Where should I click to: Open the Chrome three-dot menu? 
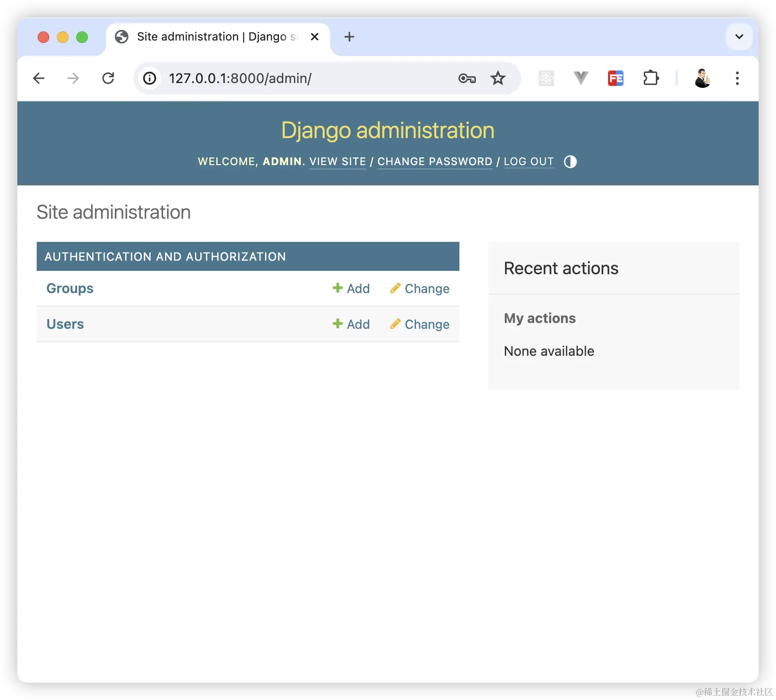[x=737, y=78]
